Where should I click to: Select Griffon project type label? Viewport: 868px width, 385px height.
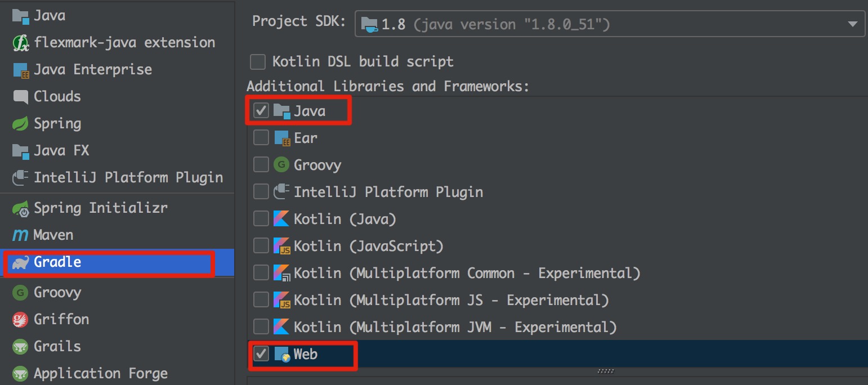coord(61,320)
